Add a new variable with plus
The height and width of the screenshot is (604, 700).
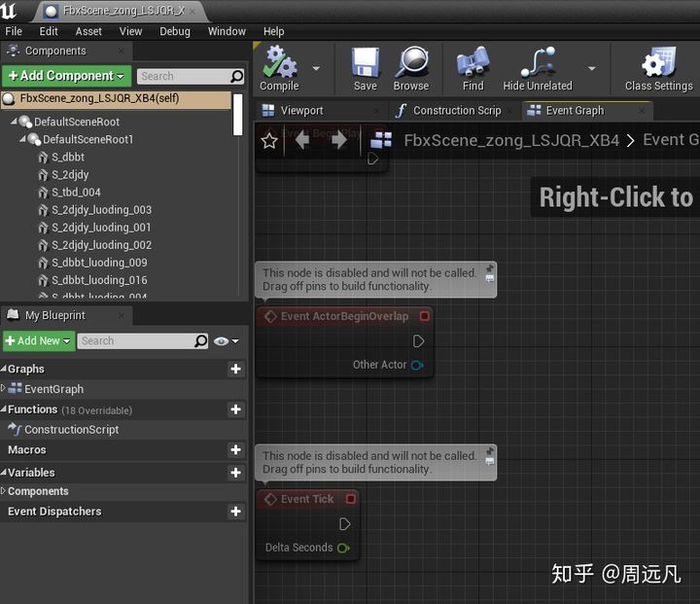coord(235,473)
